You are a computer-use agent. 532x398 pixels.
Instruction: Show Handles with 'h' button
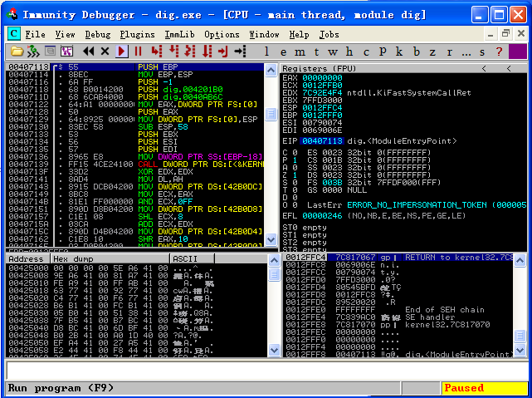coord(349,52)
